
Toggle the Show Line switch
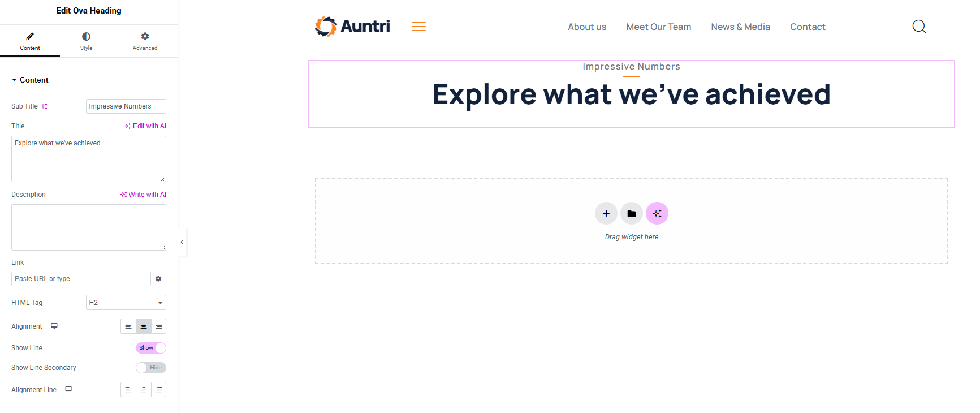(150, 348)
